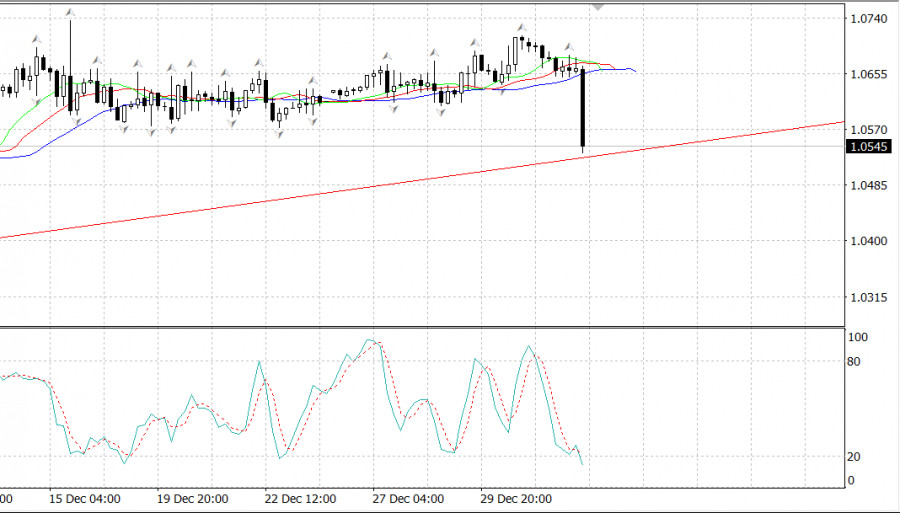Click the 27 Dec 04:00 time label
This screenshot has width=900, height=513.
(406, 497)
